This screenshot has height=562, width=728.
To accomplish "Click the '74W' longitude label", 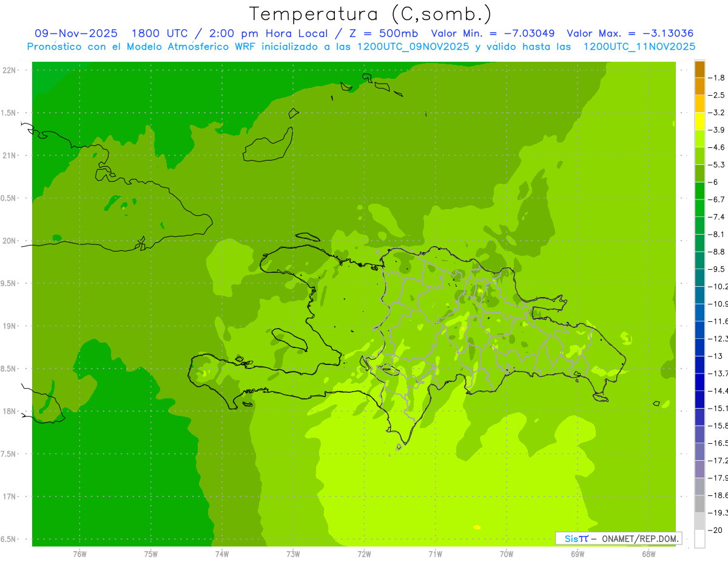I will 222,554.
